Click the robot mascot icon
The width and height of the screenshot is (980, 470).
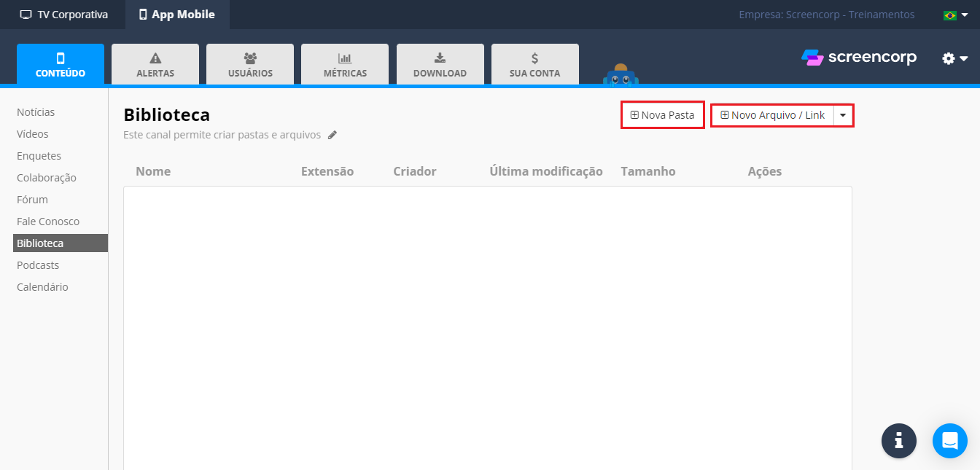click(x=621, y=75)
